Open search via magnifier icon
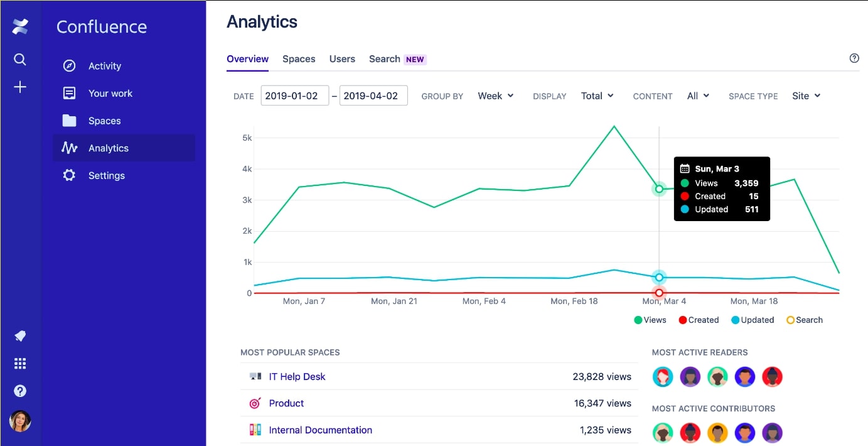 (x=20, y=60)
